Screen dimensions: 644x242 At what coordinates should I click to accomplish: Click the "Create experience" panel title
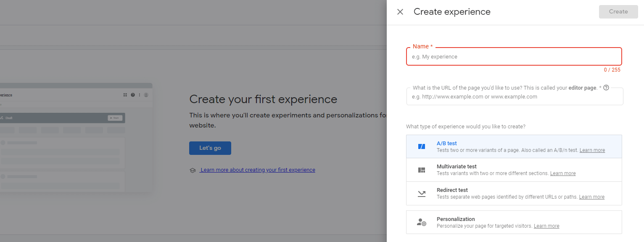(452, 12)
